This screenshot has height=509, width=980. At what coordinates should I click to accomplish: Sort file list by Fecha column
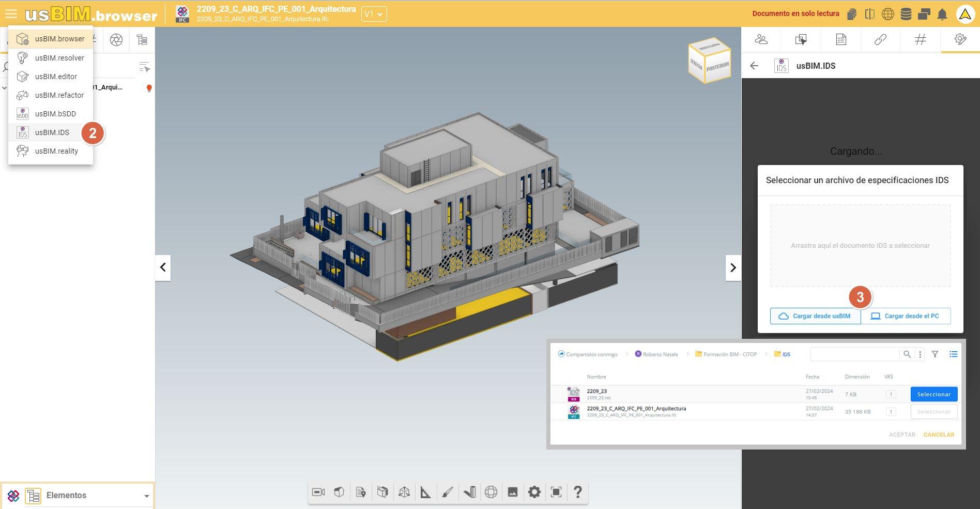click(812, 377)
